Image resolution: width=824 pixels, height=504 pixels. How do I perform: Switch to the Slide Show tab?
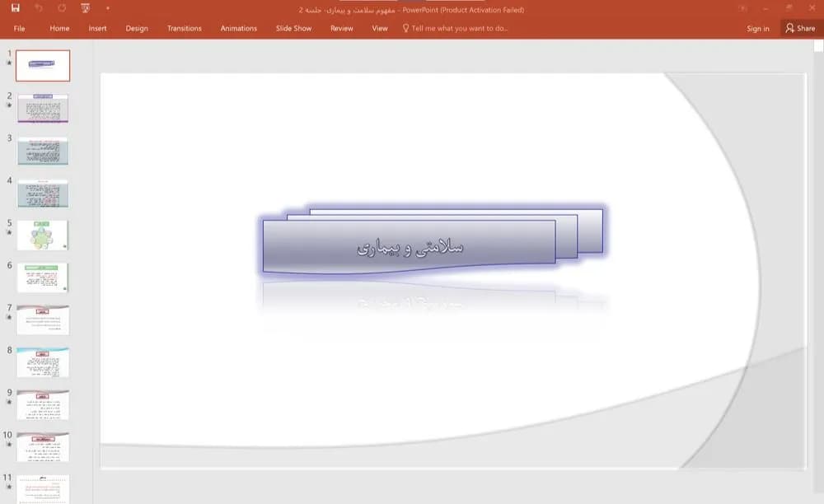point(294,28)
